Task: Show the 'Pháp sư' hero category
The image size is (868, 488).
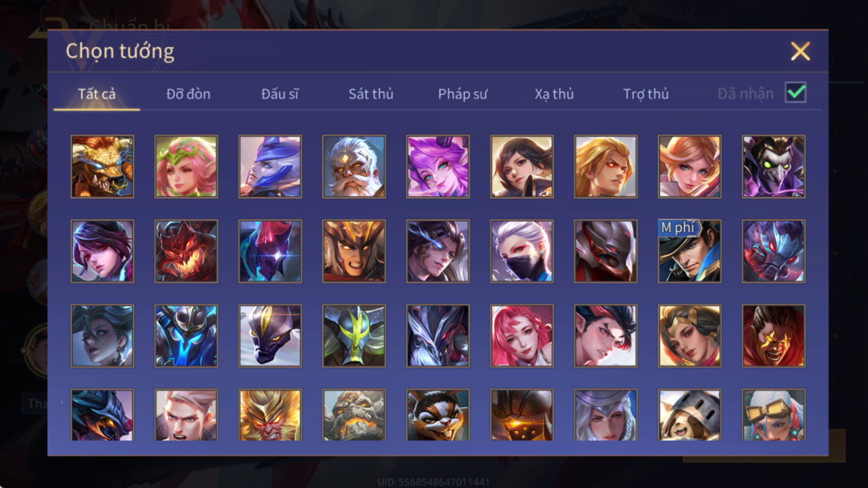Action: pyautogui.click(x=463, y=94)
